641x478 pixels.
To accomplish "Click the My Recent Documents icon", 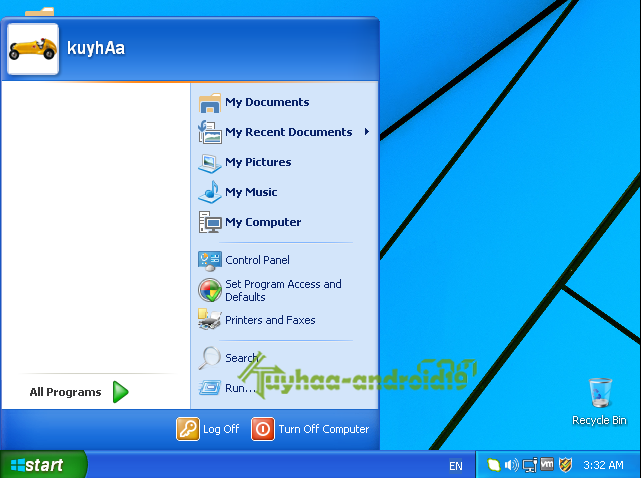I will (210, 132).
